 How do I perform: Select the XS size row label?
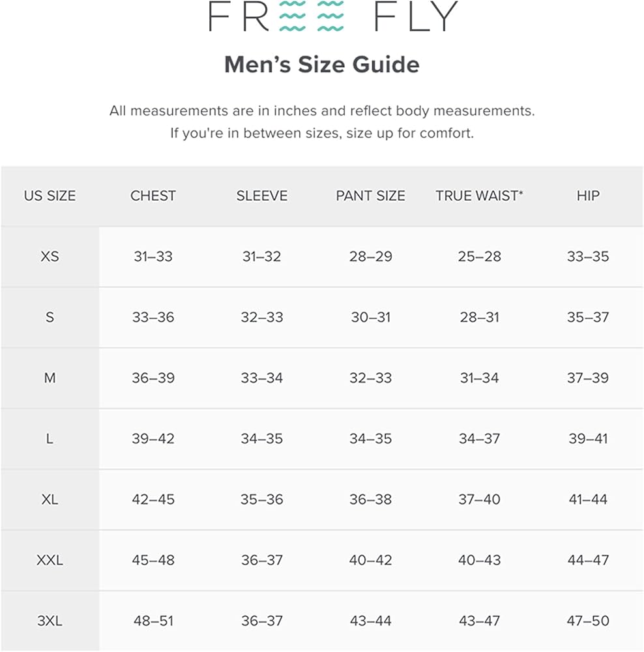(x=50, y=256)
